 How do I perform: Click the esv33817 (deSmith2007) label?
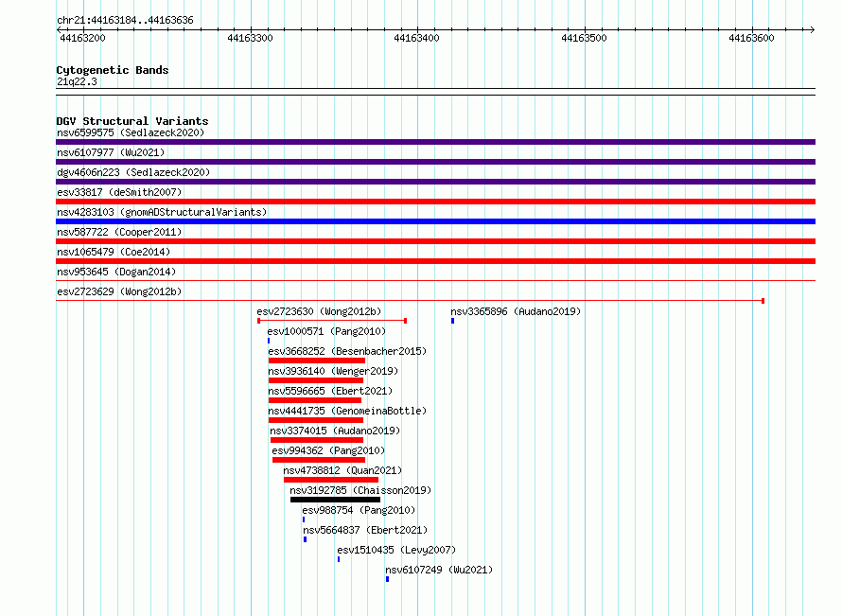[119, 192]
